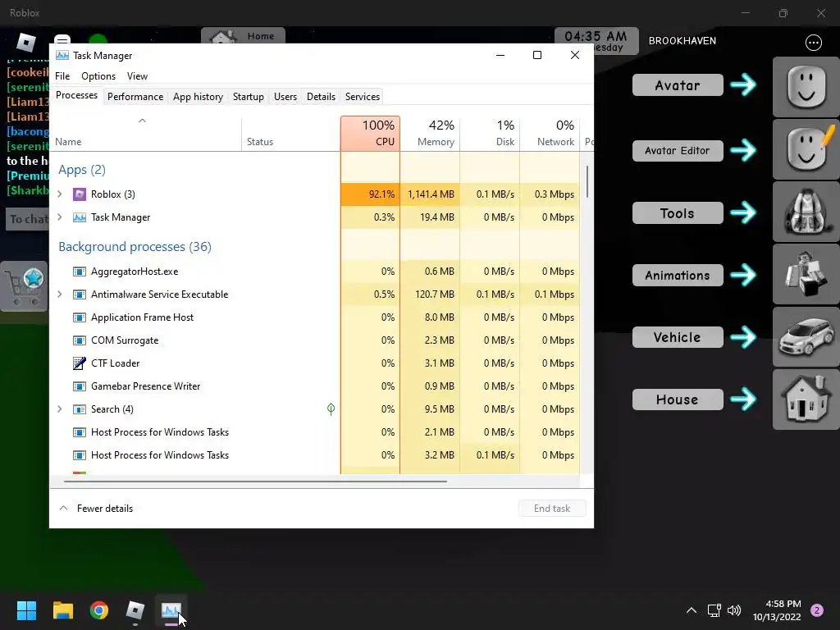
Task: Open the View menu
Action: pyautogui.click(x=137, y=76)
